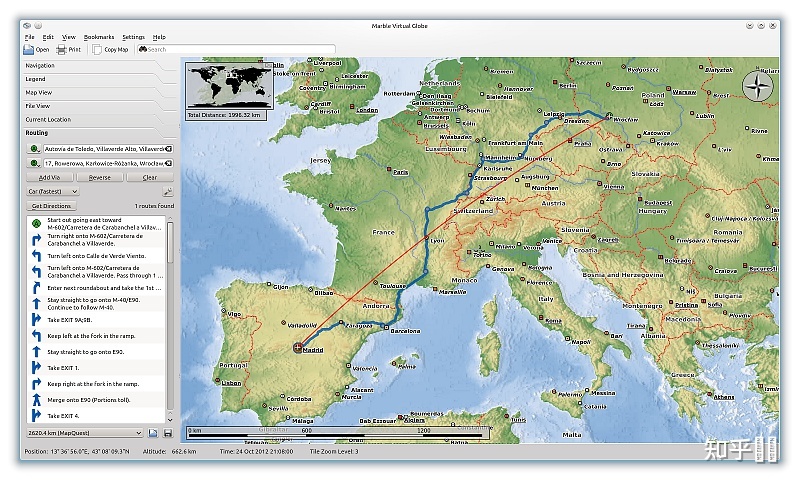Click the 17, Rowerowa destination address field
The height and width of the screenshot is (480, 800).
click(x=104, y=163)
